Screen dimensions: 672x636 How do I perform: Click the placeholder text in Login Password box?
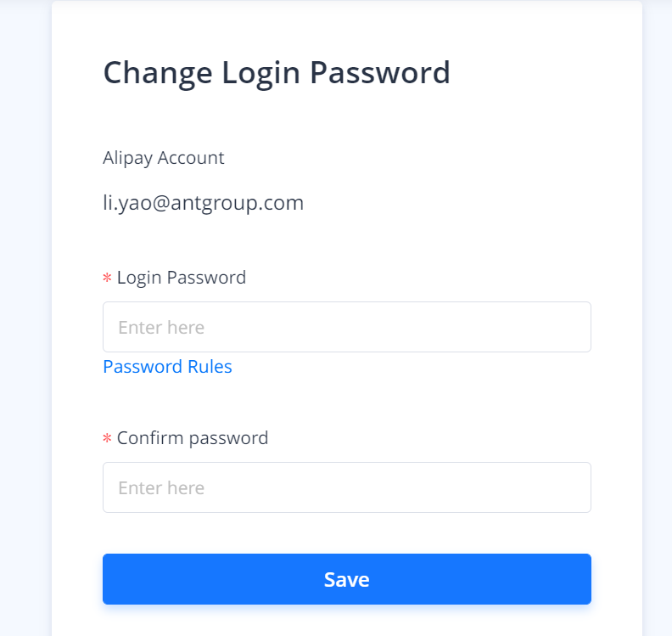(161, 328)
